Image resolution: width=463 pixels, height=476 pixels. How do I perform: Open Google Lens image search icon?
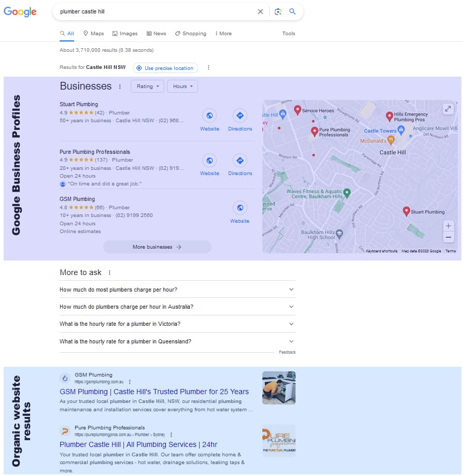pyautogui.click(x=278, y=11)
